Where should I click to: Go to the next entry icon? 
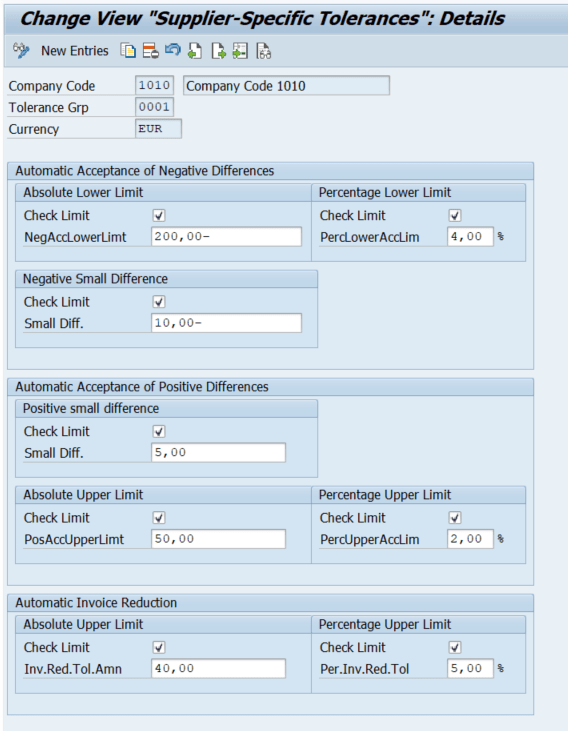coord(218,50)
